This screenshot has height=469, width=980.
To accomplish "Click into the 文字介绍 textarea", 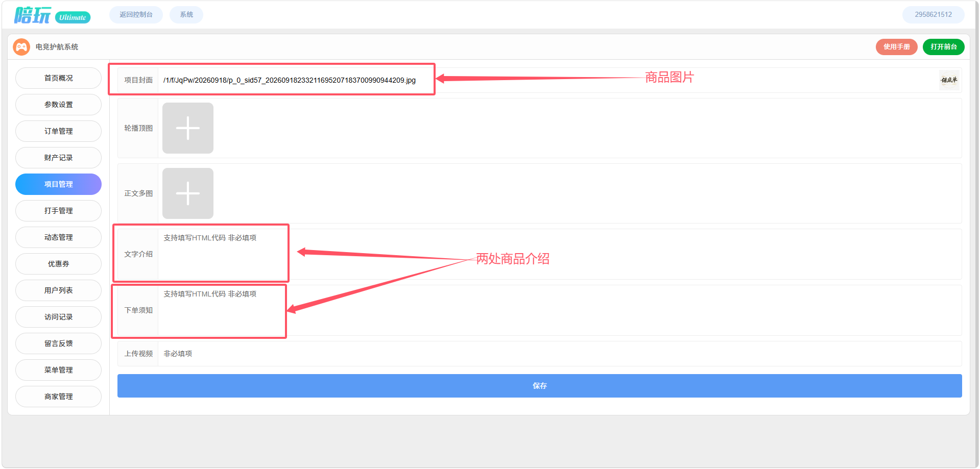I will click(560, 254).
